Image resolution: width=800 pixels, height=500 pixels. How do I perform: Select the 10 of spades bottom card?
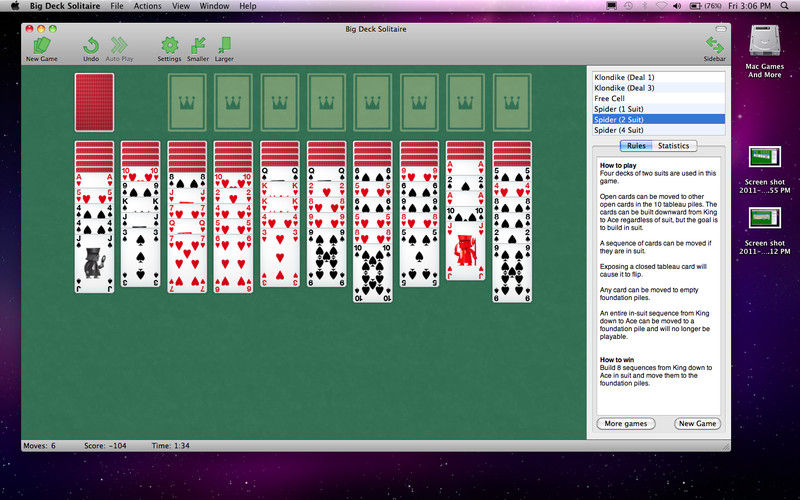(x=372, y=273)
